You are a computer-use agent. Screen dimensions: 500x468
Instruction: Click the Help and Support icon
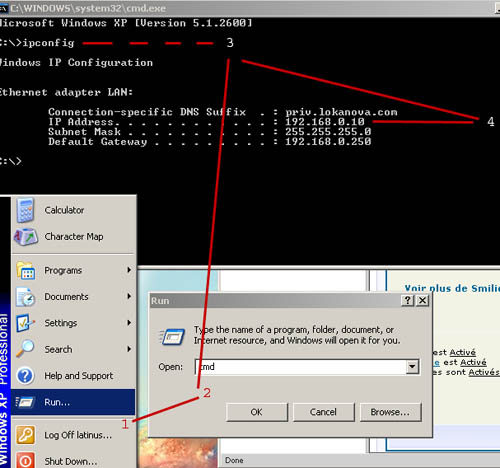click(x=25, y=376)
